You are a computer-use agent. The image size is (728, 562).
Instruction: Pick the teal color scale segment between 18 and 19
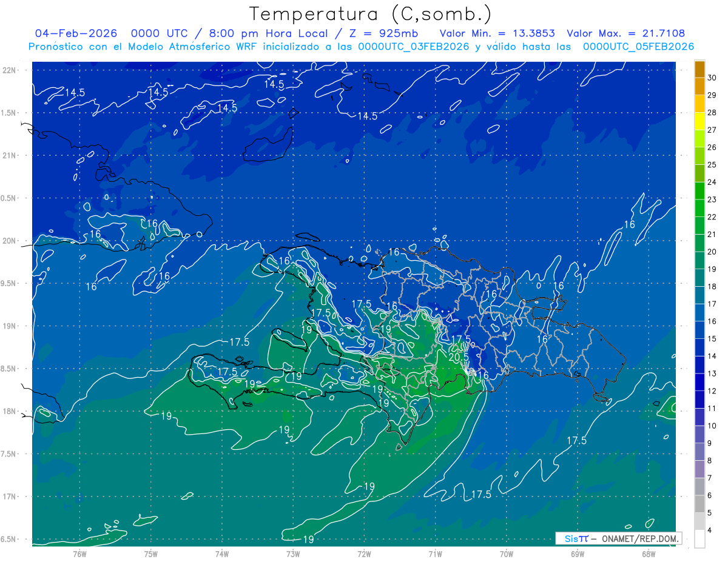point(699,278)
